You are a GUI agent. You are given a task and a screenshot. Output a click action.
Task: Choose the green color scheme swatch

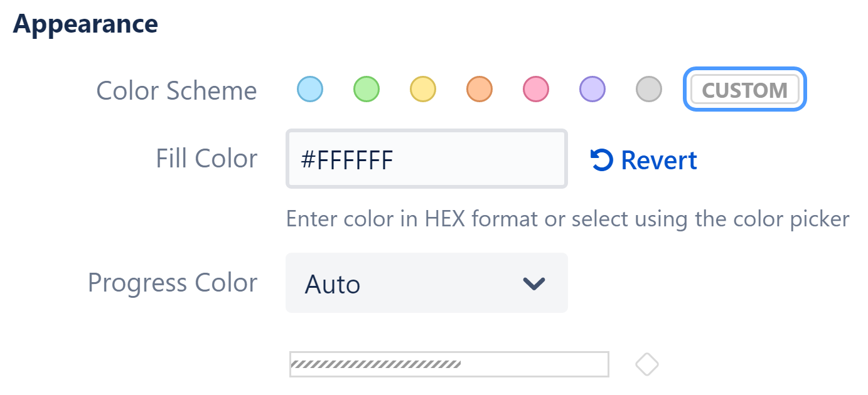pyautogui.click(x=366, y=89)
